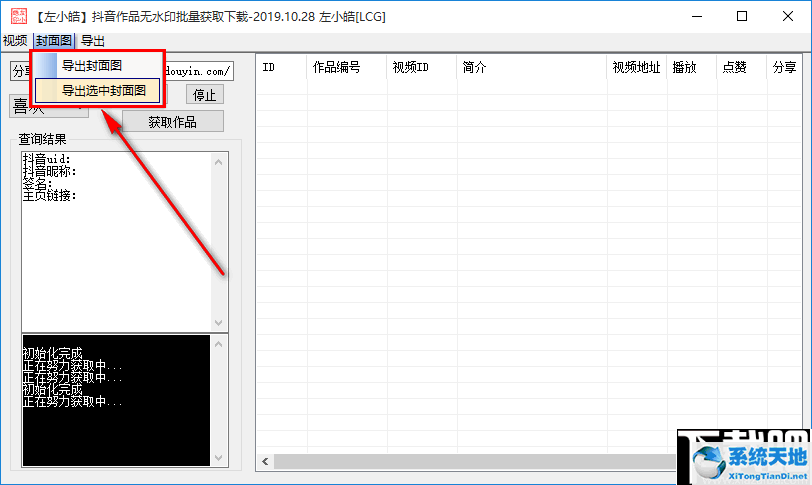Click the app icon in title bar
This screenshot has width=812, height=485.
tap(19, 16)
